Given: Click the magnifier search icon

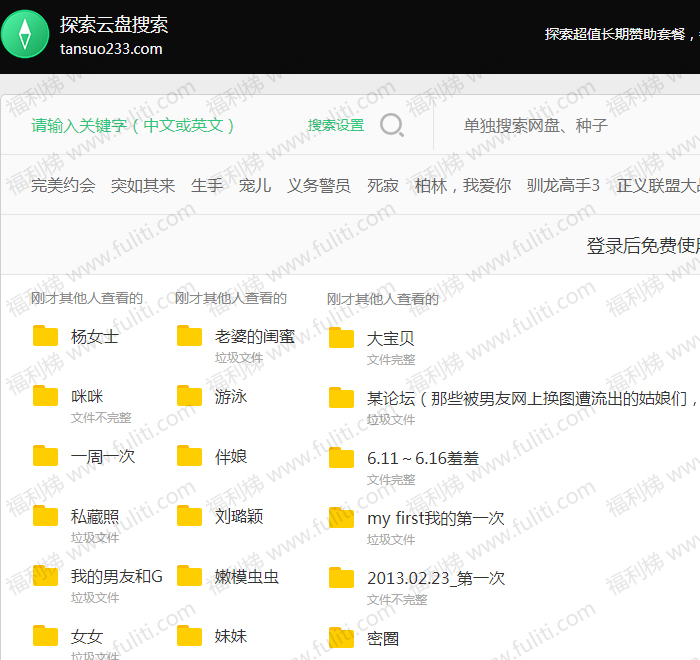Looking at the screenshot, I should tap(392, 125).
